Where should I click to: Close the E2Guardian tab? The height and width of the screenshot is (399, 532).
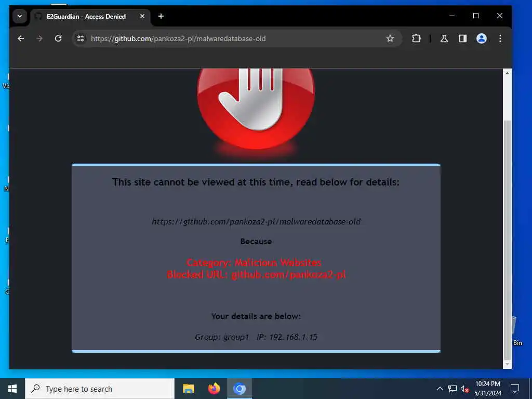(x=142, y=16)
